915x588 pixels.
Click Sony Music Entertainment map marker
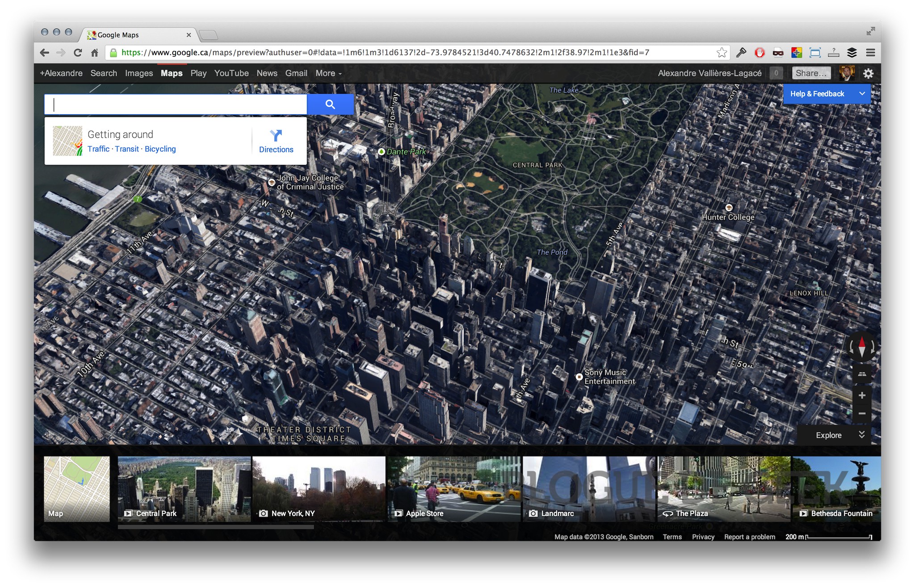579,377
